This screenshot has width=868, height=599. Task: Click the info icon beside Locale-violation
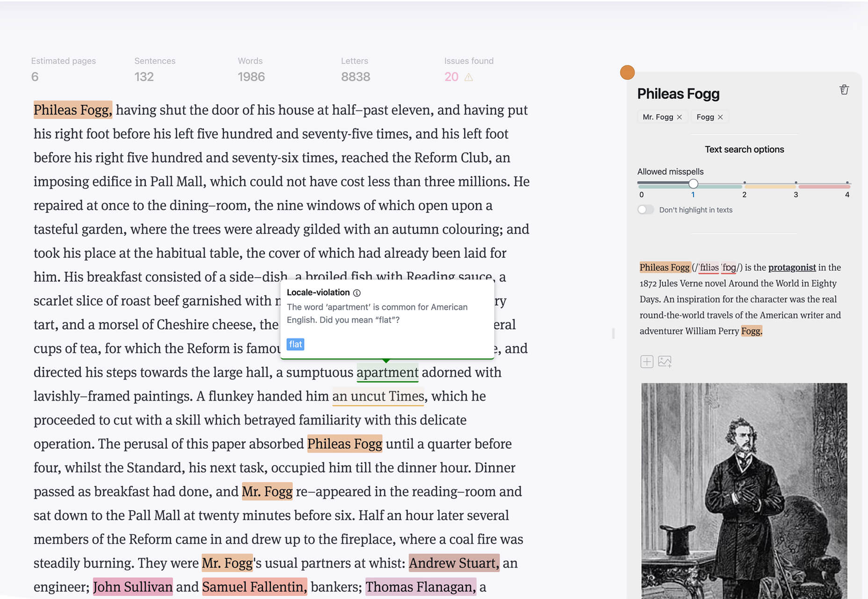(x=357, y=293)
